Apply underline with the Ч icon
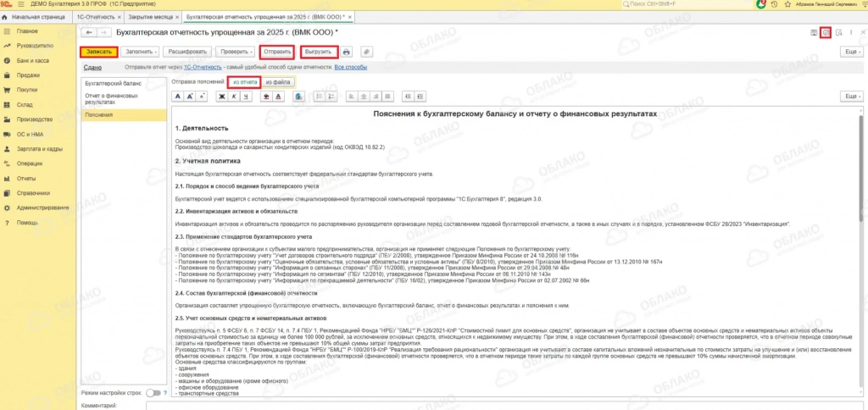This screenshot has width=868, height=410. (x=245, y=96)
